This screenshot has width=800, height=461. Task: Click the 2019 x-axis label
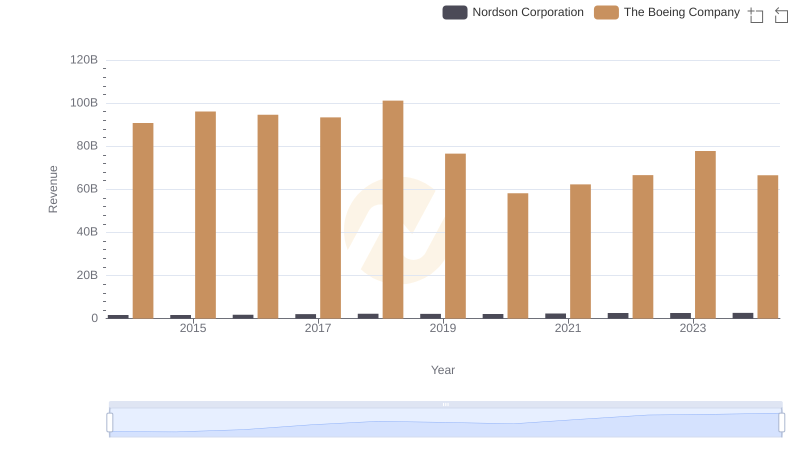(x=443, y=328)
